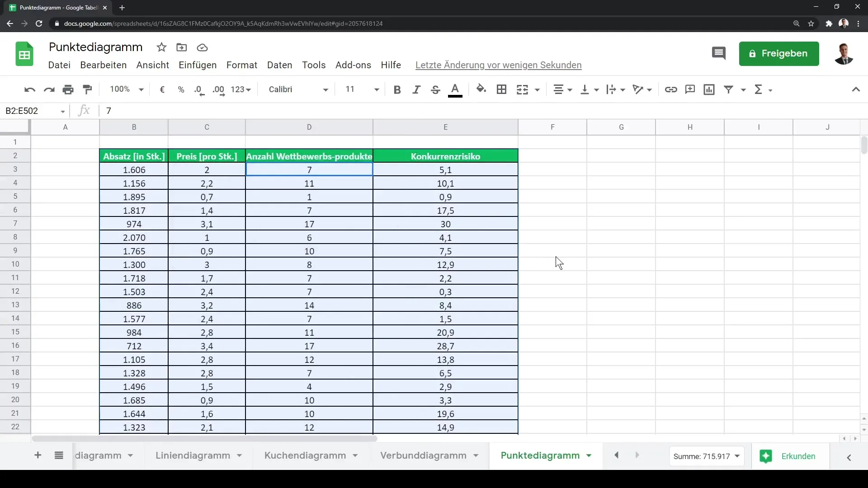
Task: Undo the last action
Action: pos(30,89)
